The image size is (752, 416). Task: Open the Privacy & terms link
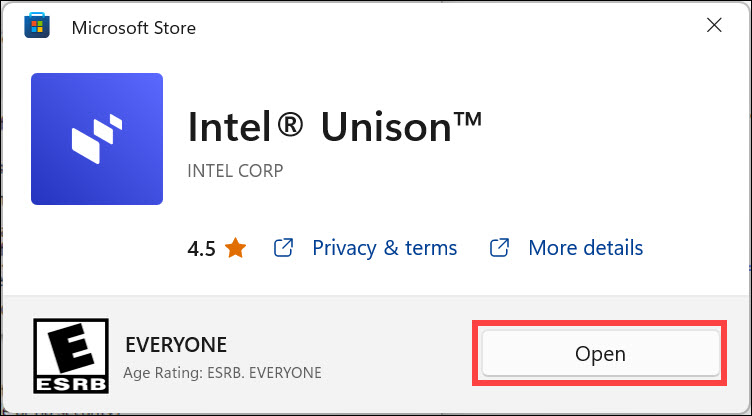pos(384,248)
